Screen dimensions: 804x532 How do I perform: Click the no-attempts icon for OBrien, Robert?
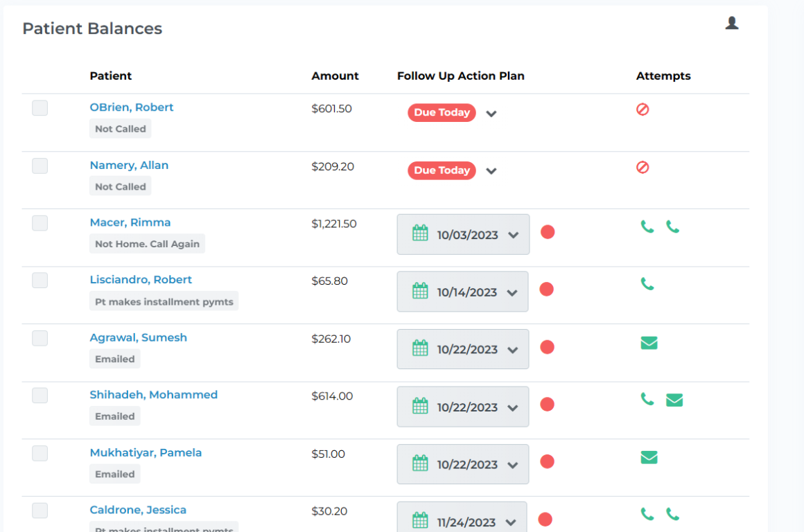coord(643,109)
